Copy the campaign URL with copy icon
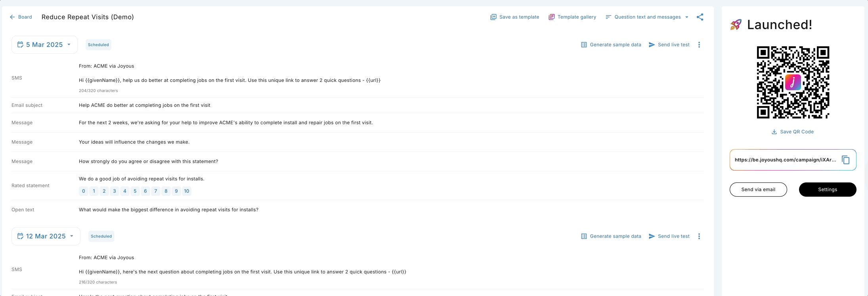This screenshot has height=296, width=868. [x=845, y=160]
